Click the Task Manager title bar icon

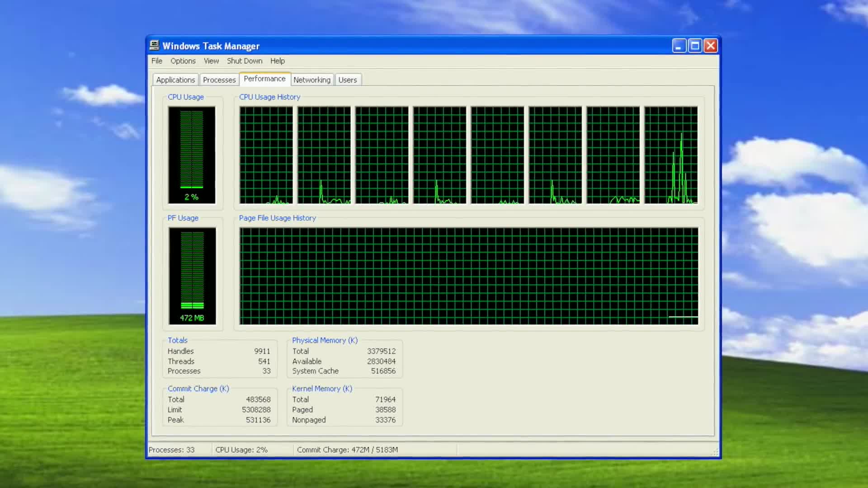point(155,45)
